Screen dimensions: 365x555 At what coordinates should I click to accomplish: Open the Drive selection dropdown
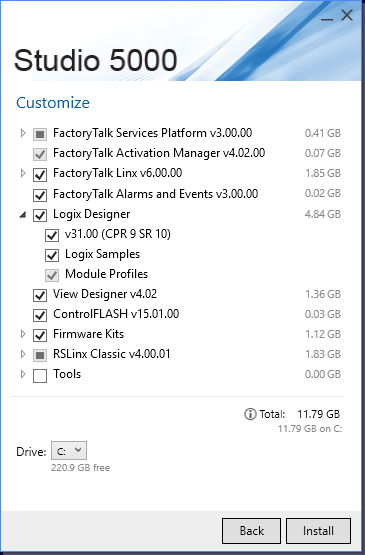[69, 451]
